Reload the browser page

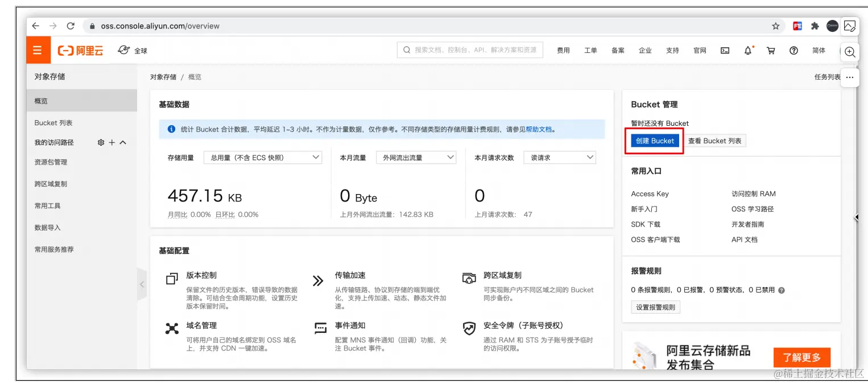[71, 26]
